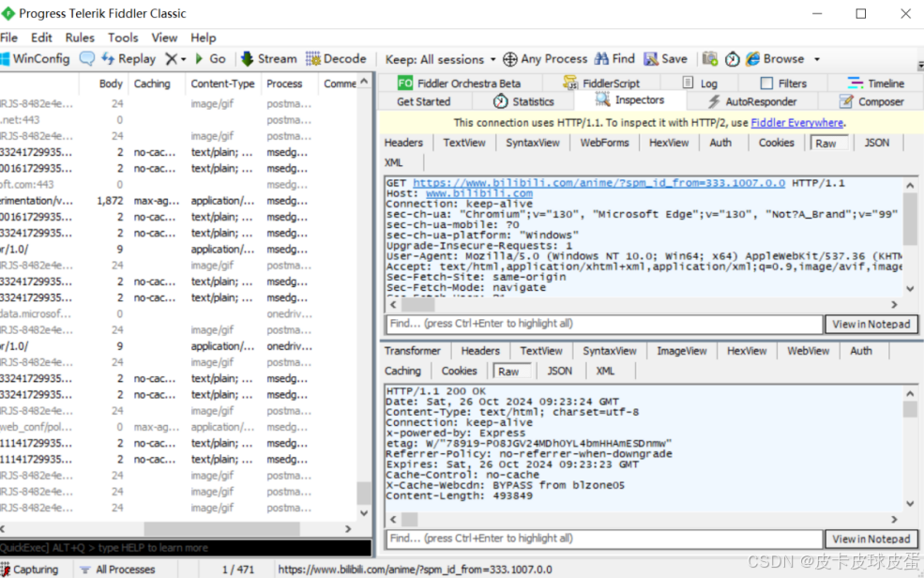The image size is (924, 578).
Task: Select request WebForms tab
Action: [x=604, y=143]
